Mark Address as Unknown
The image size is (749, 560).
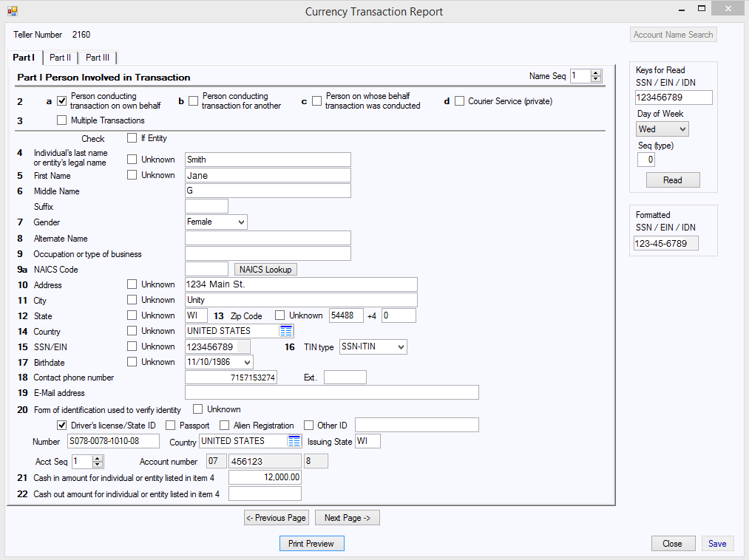click(x=132, y=284)
